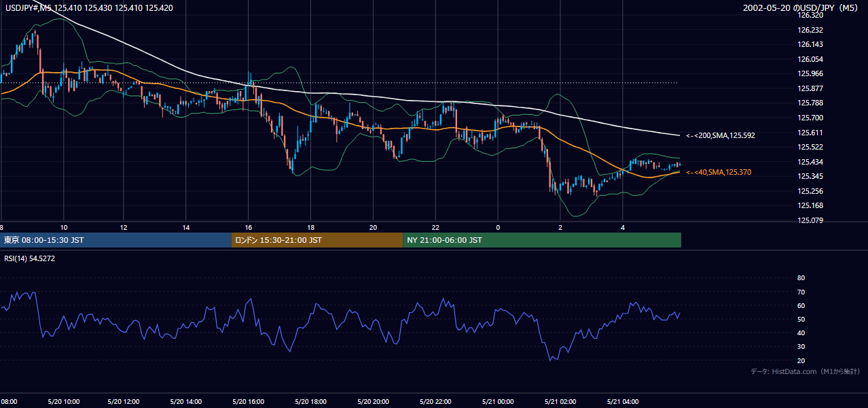The image size is (868, 408).
Task: Click the 5/20 20:00 time axis label
Action: (x=373, y=402)
